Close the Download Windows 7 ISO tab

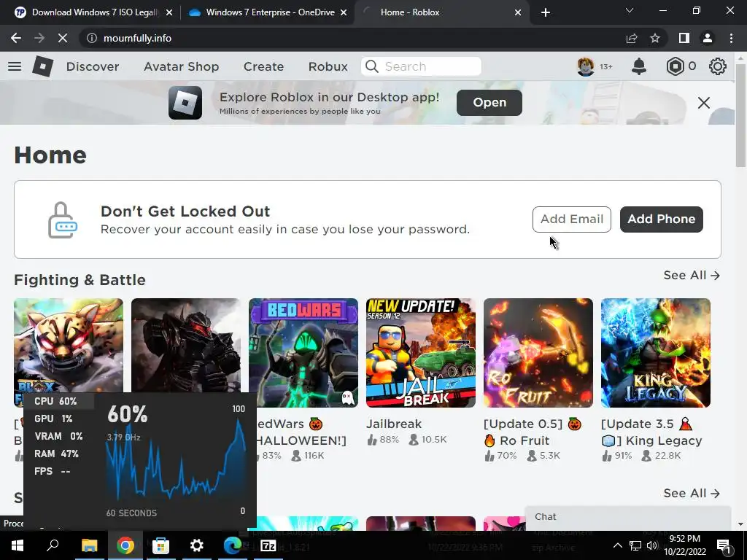tap(169, 12)
